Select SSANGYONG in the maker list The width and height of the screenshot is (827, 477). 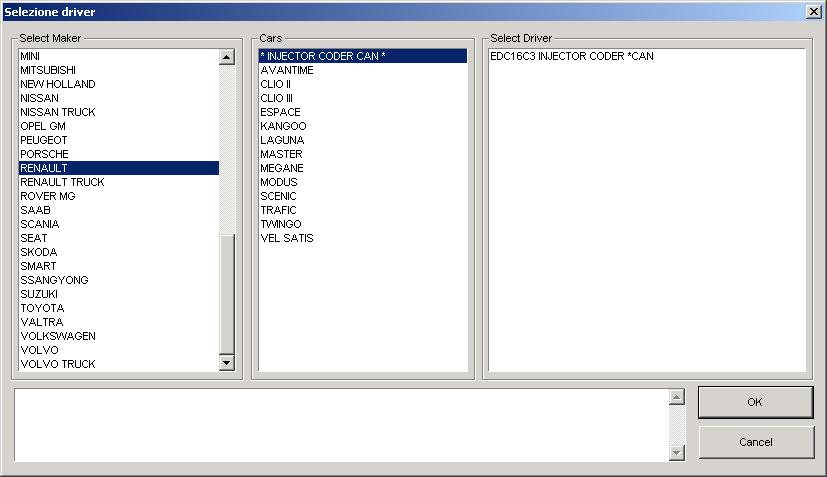(119, 280)
